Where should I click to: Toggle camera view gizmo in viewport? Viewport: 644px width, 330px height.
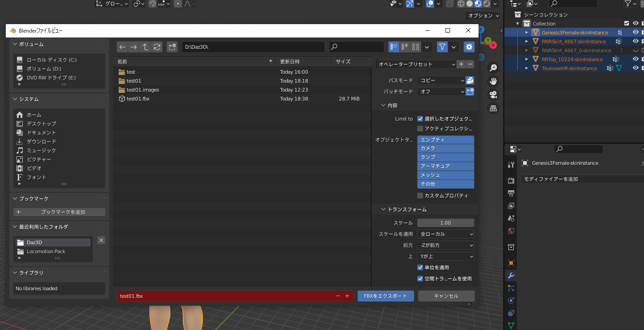(x=493, y=95)
